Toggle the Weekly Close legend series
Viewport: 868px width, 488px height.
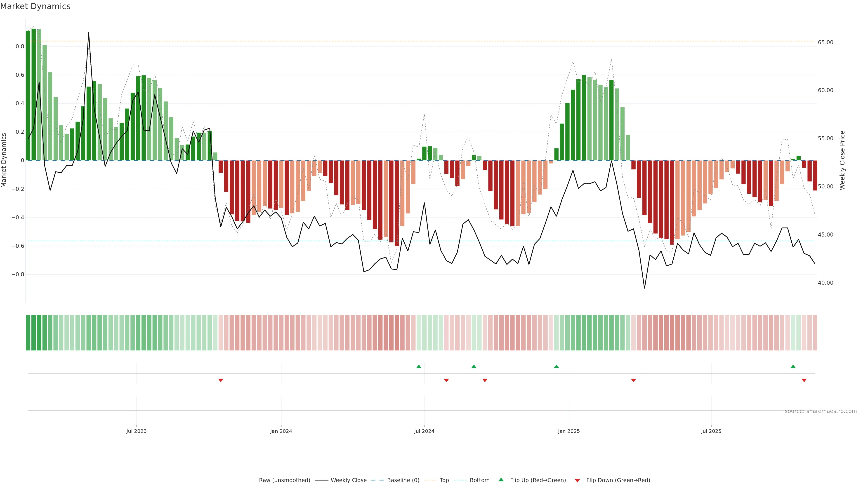[348, 480]
